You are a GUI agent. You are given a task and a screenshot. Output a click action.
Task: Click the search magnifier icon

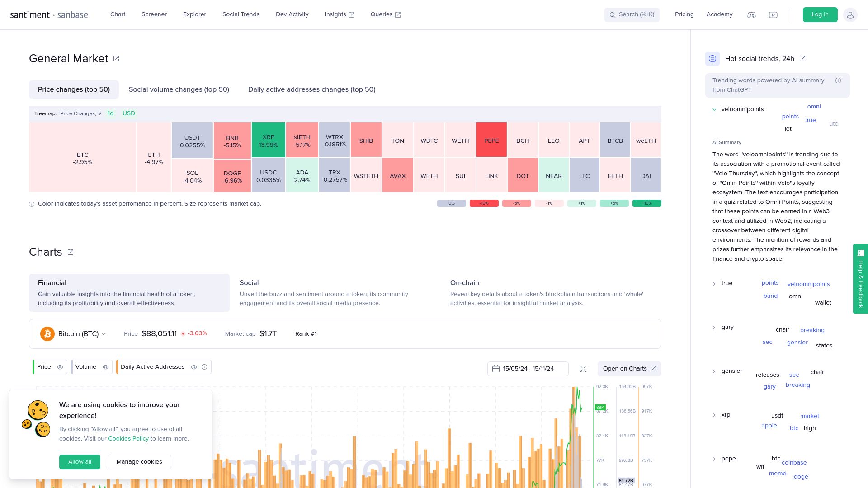click(x=613, y=15)
